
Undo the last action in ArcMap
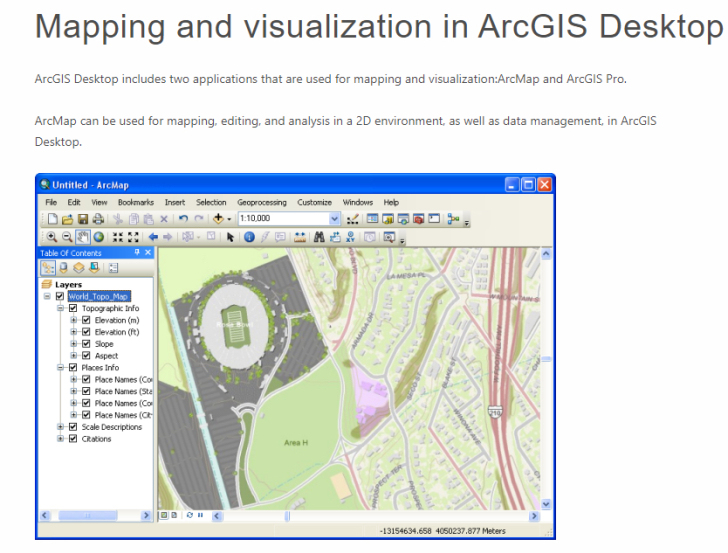tap(183, 219)
